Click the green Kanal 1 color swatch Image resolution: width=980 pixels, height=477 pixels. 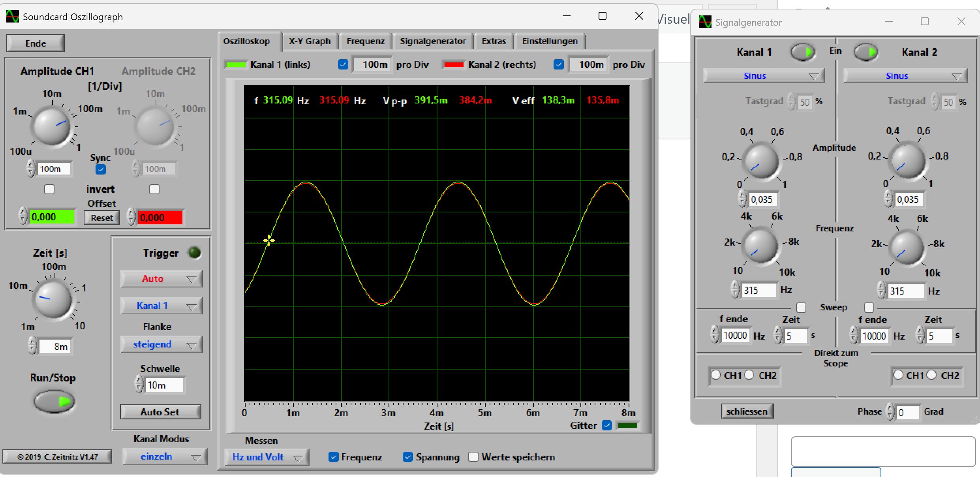tap(236, 65)
